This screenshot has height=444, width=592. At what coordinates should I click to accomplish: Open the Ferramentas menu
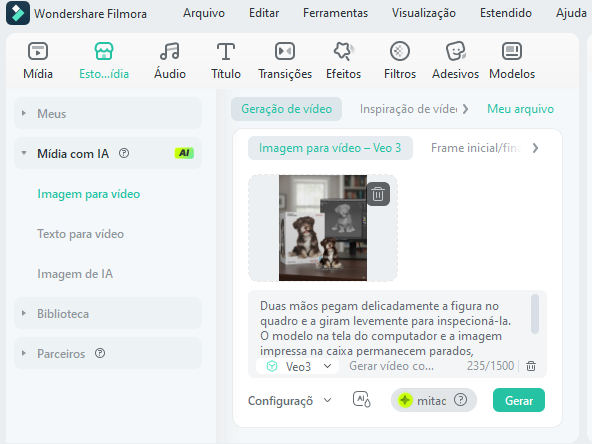[x=335, y=13]
